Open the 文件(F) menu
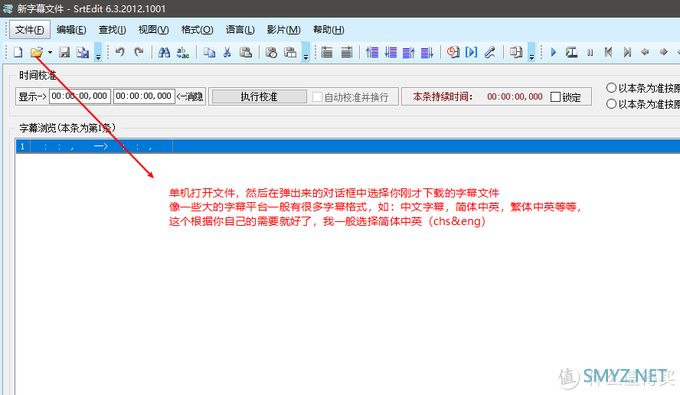The height and width of the screenshot is (395, 680). [29, 29]
